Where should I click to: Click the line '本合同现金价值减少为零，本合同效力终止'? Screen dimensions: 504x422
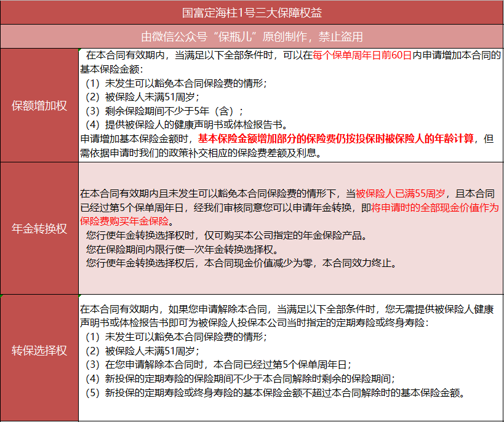pos(301,263)
